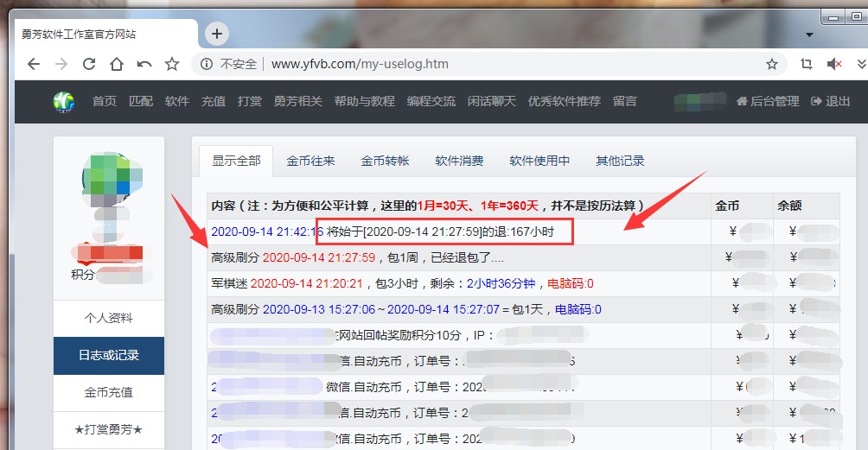This screenshot has height=450, width=868.
Task: Click the muted speaker extension icon
Action: [x=834, y=64]
